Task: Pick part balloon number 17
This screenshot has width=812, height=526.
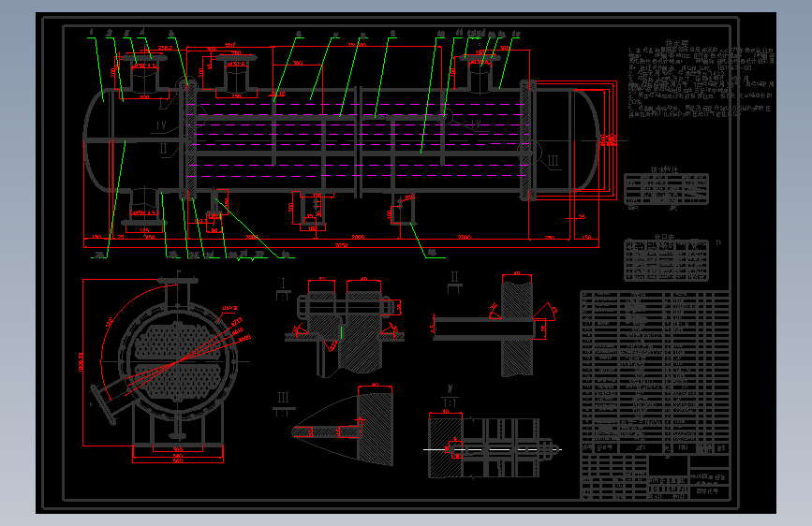Action: coord(516,35)
